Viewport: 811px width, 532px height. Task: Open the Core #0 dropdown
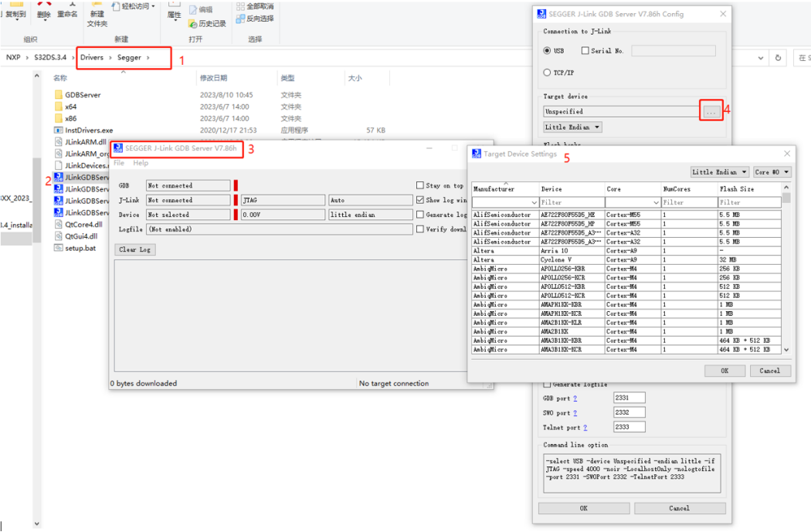tap(772, 172)
